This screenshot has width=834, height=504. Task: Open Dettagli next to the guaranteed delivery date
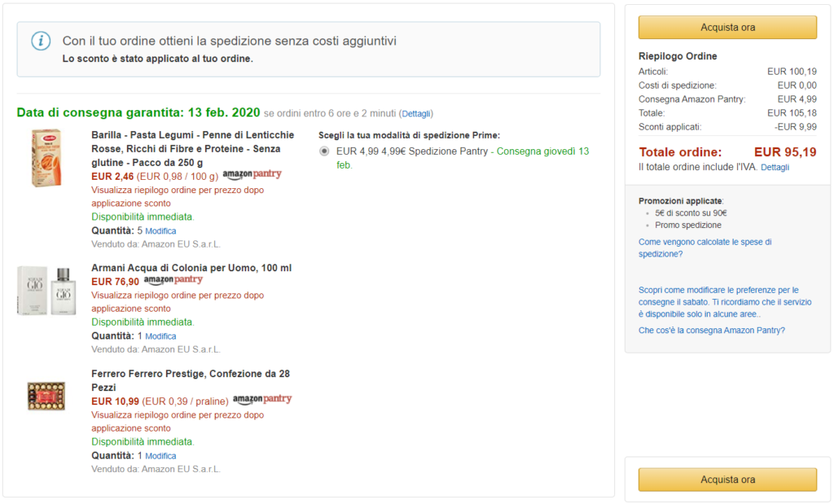(x=416, y=113)
